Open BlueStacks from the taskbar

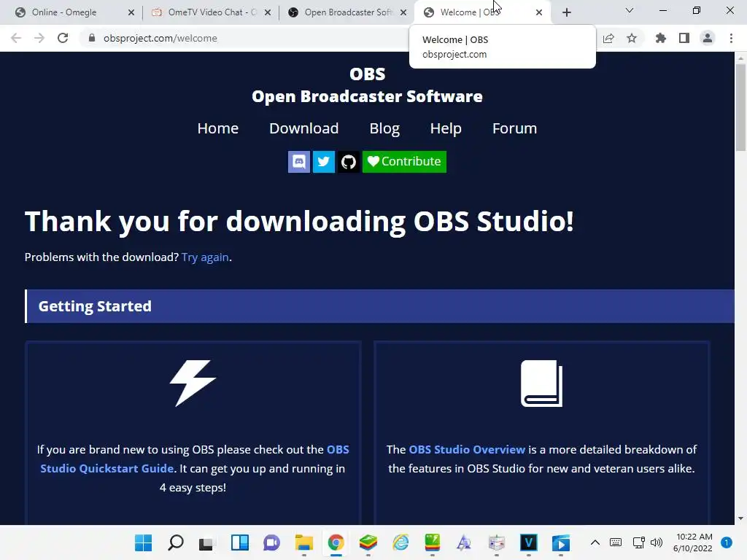pos(368,542)
